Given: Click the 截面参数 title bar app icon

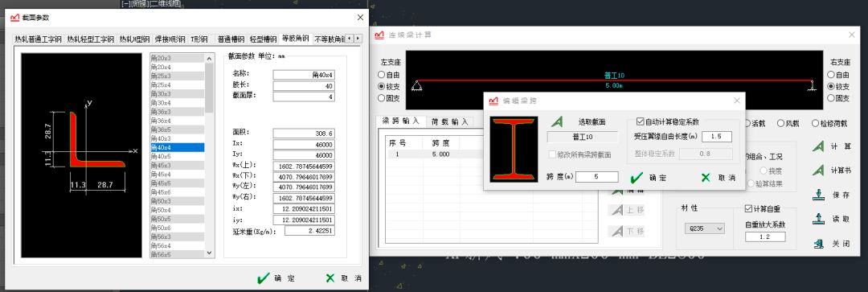Looking at the screenshot, I should [x=15, y=17].
